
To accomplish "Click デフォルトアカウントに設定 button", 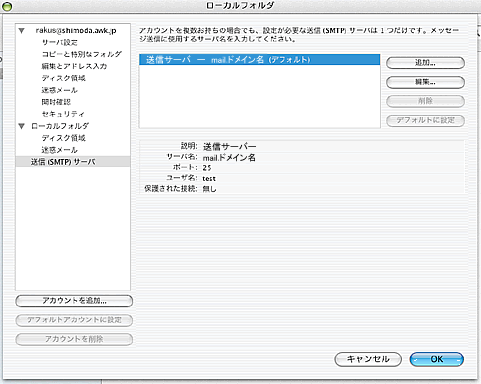I will point(74,320).
